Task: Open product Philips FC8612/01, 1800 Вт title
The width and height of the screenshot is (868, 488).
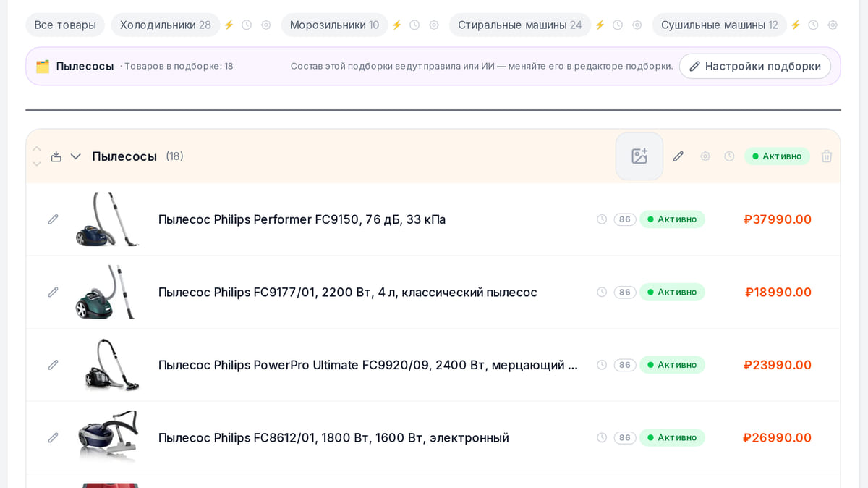Action: (333, 437)
